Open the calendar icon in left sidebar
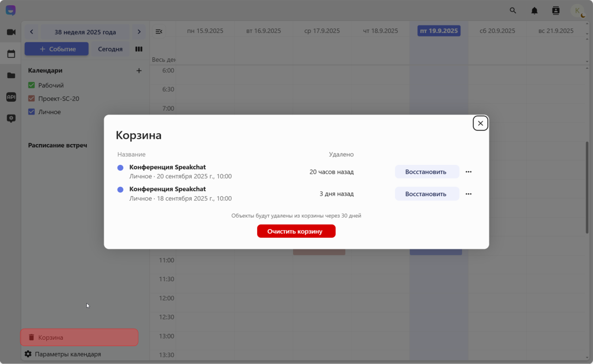 [11, 54]
